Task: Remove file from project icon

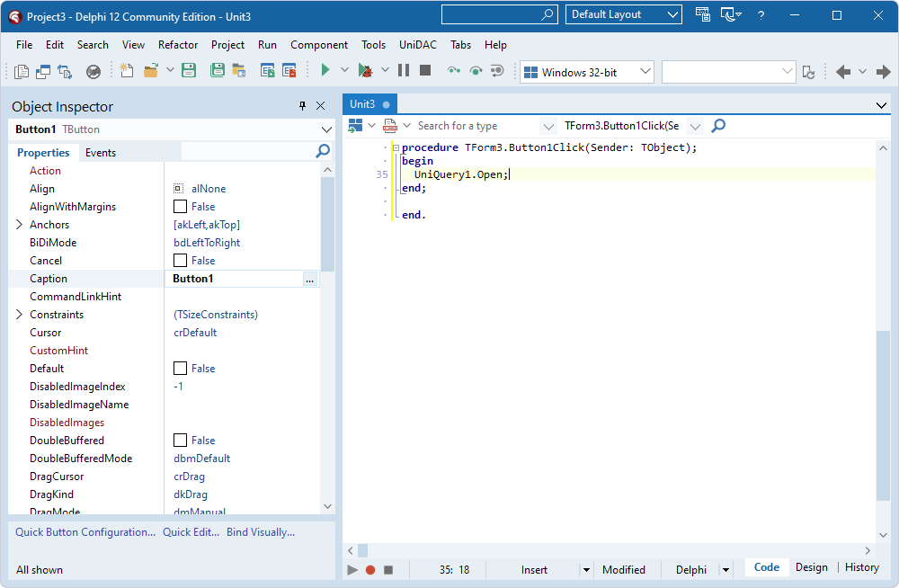Action: [x=289, y=69]
